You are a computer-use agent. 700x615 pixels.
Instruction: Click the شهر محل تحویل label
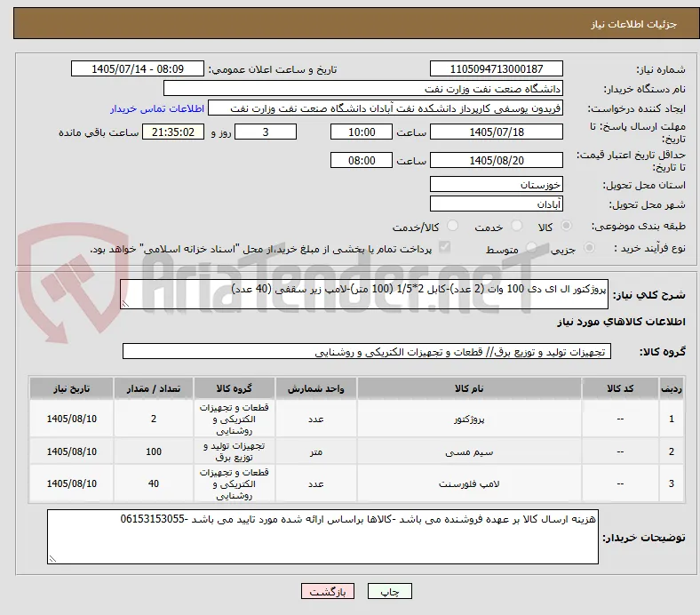(648, 204)
